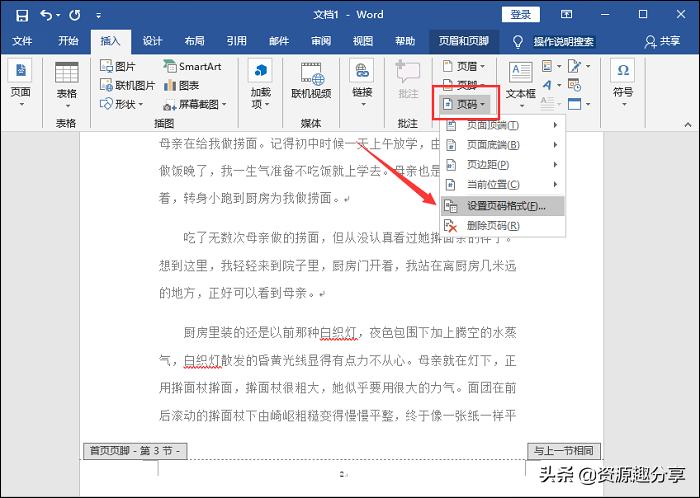Open the 表格 table dropdown

[x=67, y=85]
